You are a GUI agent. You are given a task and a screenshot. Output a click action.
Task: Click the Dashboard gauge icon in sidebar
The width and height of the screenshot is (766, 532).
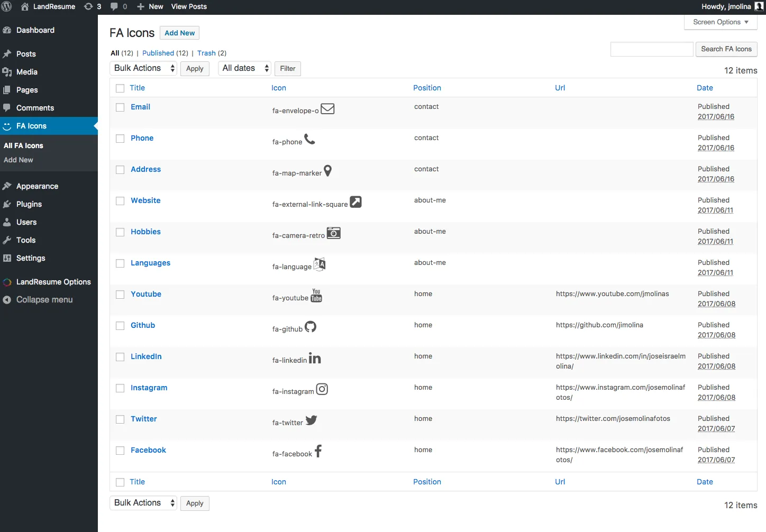pyautogui.click(x=7, y=31)
